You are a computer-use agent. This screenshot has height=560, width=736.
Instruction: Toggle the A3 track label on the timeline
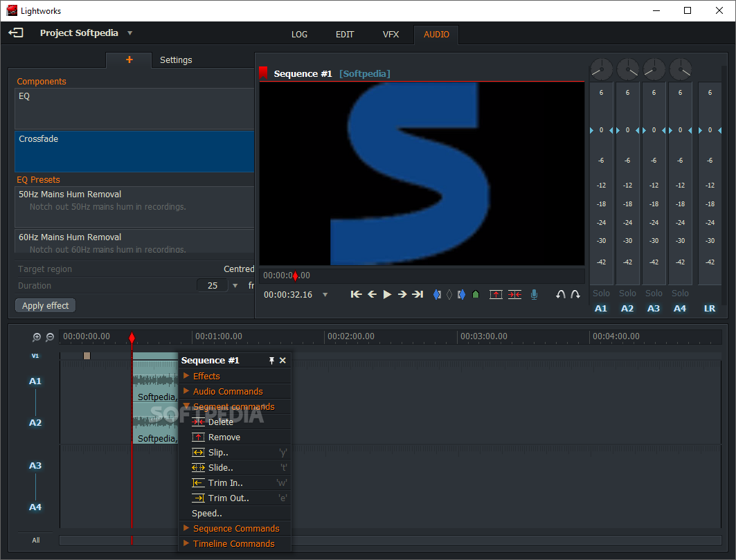[x=35, y=466]
